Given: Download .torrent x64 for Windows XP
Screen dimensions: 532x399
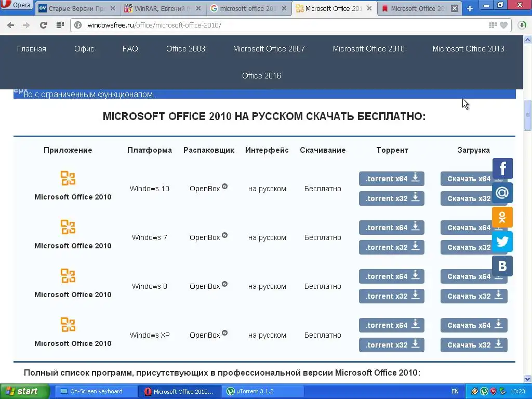Looking at the screenshot, I should (x=392, y=325).
